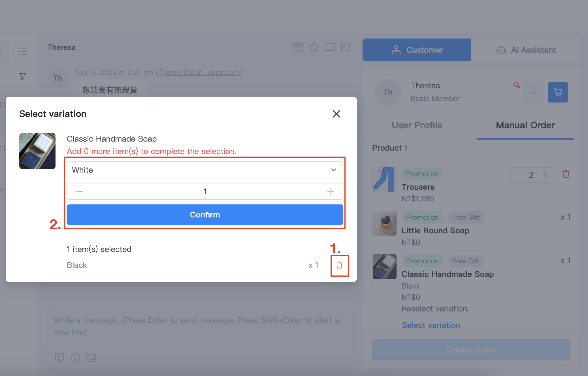Open the filter funnel icon
This screenshot has width=588, height=376.
(23, 76)
